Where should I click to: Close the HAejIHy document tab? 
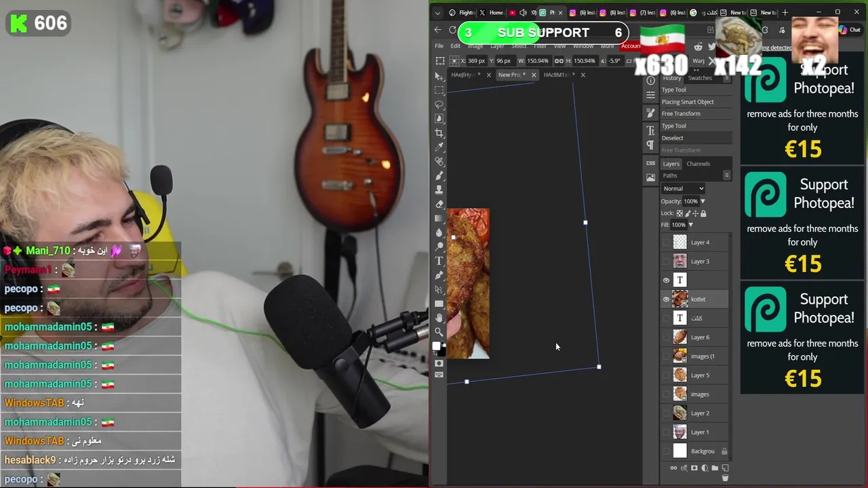coord(488,75)
